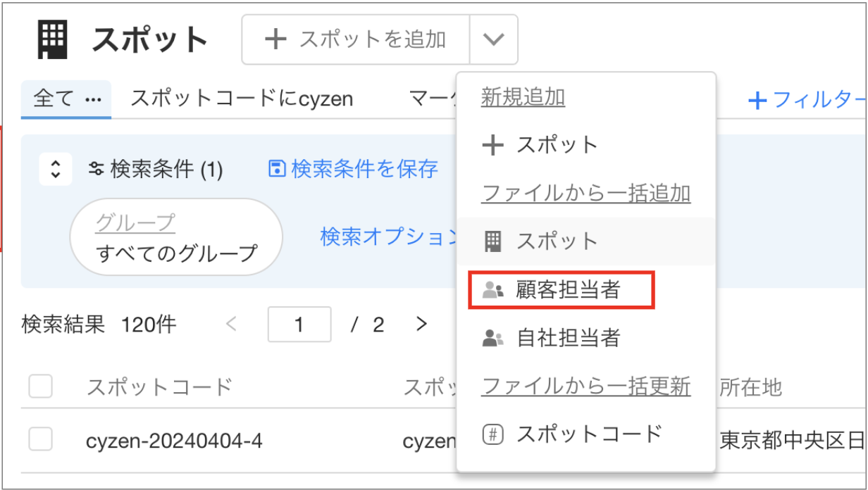Click 東京都中央区 address cell
Image resolution: width=868 pixels, height=490 pixels.
pyautogui.click(x=792, y=441)
